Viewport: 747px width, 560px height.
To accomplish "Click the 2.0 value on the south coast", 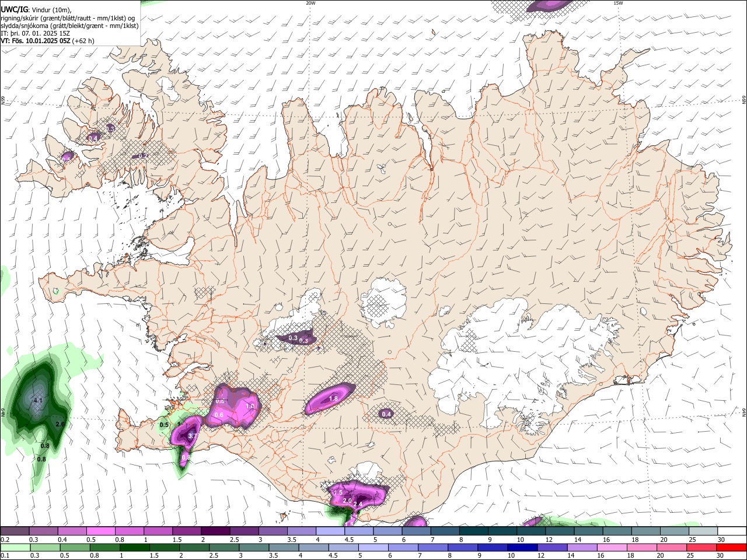I will click(347, 501).
